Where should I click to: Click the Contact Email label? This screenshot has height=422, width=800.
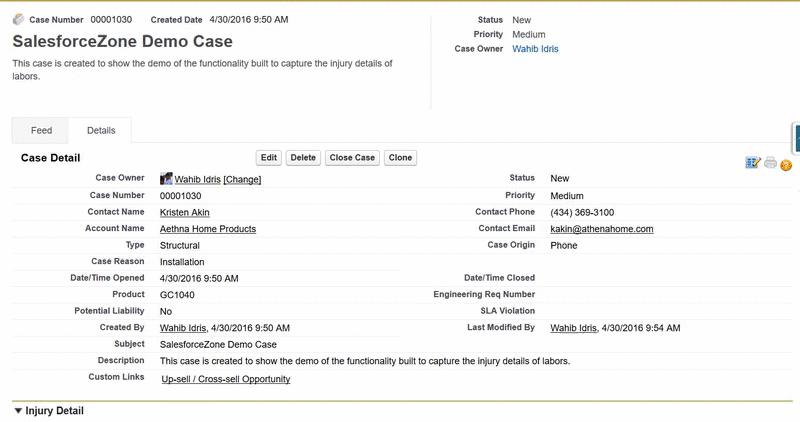[507, 228]
